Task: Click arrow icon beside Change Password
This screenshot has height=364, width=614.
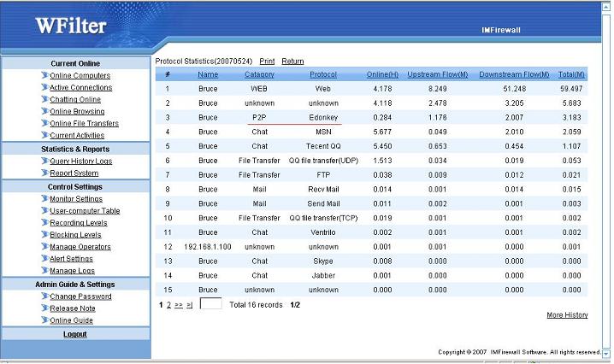Action: tap(45, 296)
